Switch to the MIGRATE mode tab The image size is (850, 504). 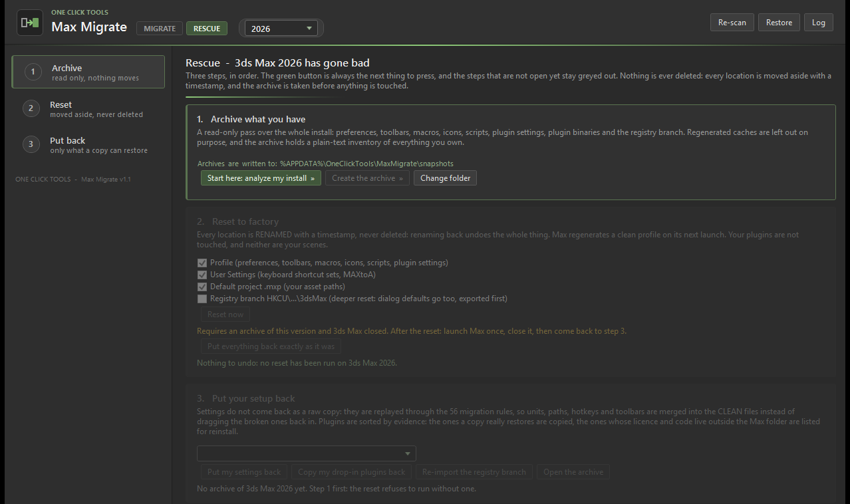(x=160, y=29)
